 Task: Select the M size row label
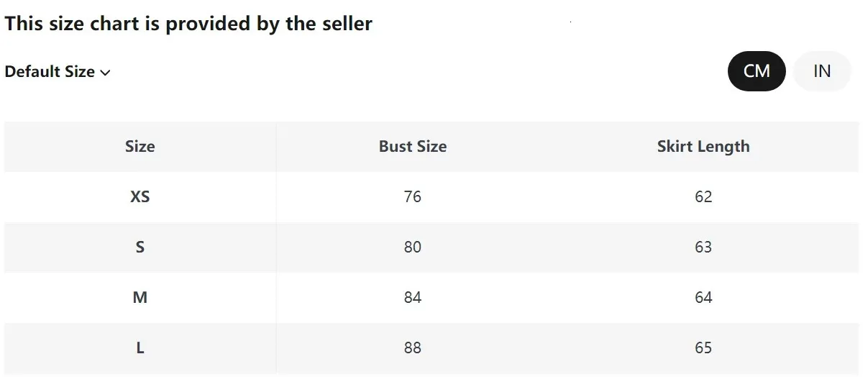(x=140, y=298)
